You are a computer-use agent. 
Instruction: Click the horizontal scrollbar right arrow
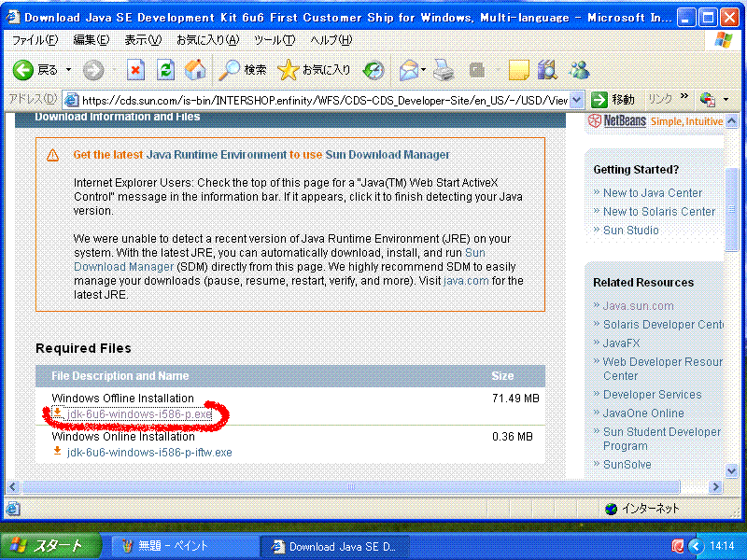click(715, 486)
